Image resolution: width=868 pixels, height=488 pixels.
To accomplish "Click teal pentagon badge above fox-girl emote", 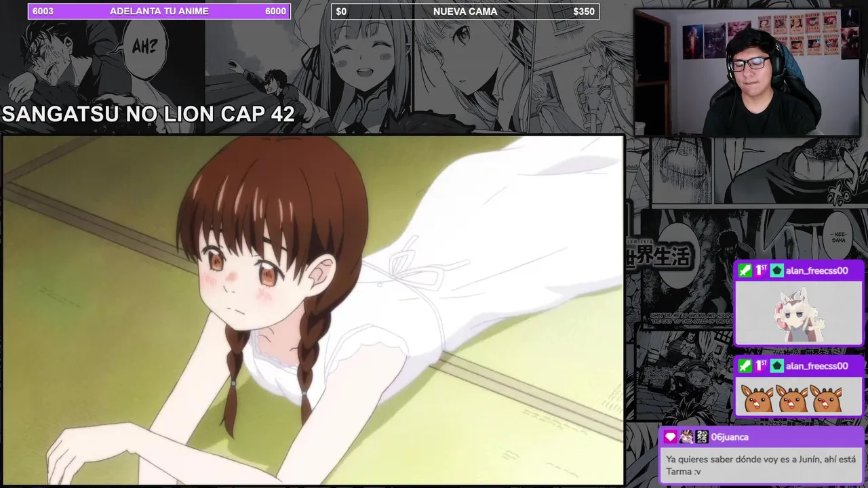I will point(776,270).
